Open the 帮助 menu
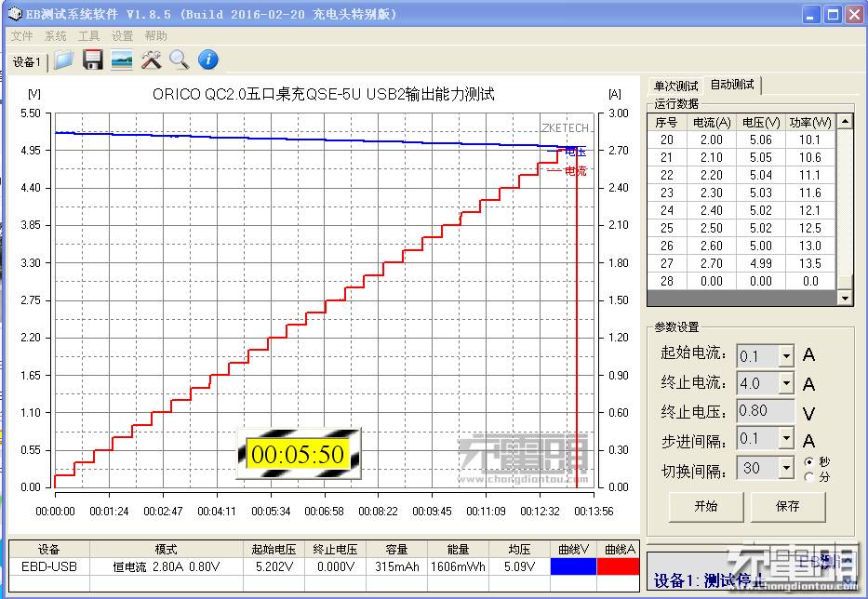 155,36
